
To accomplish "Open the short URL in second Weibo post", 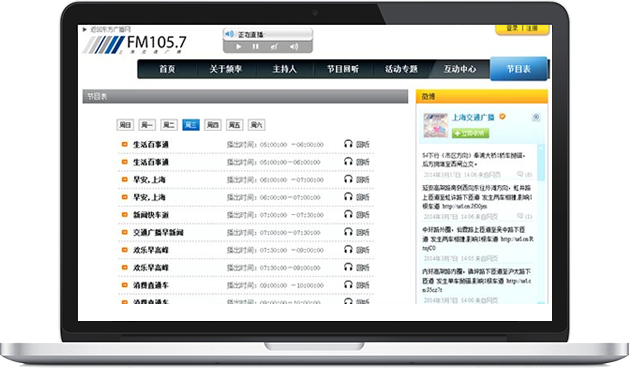I will (465, 207).
